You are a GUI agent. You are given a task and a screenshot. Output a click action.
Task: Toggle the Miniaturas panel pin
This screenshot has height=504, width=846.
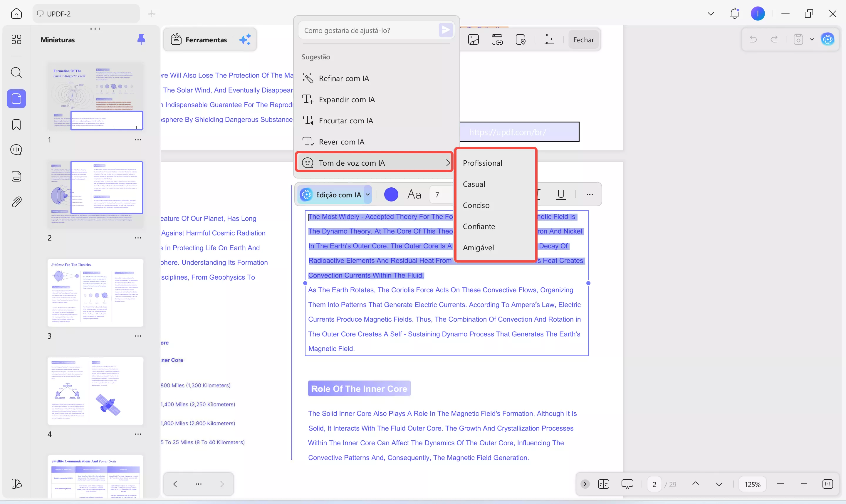(x=141, y=39)
